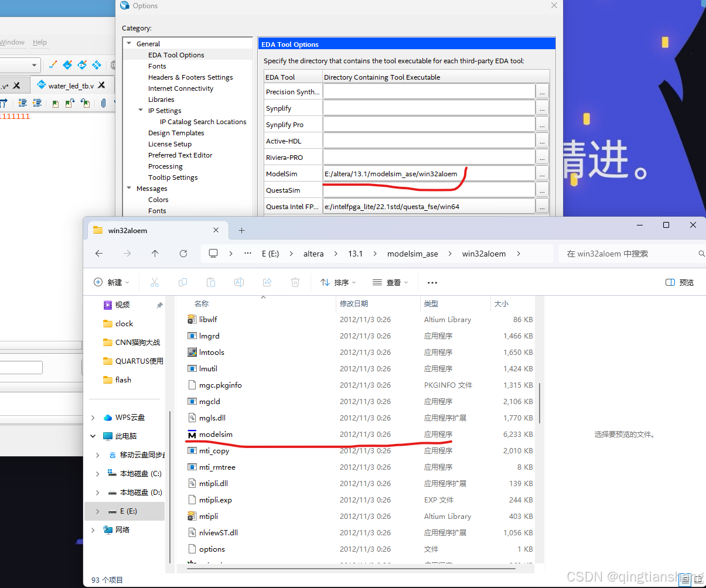Toggle the 预览 preview pane button
Viewport: 706px width, 588px height.
680,282
